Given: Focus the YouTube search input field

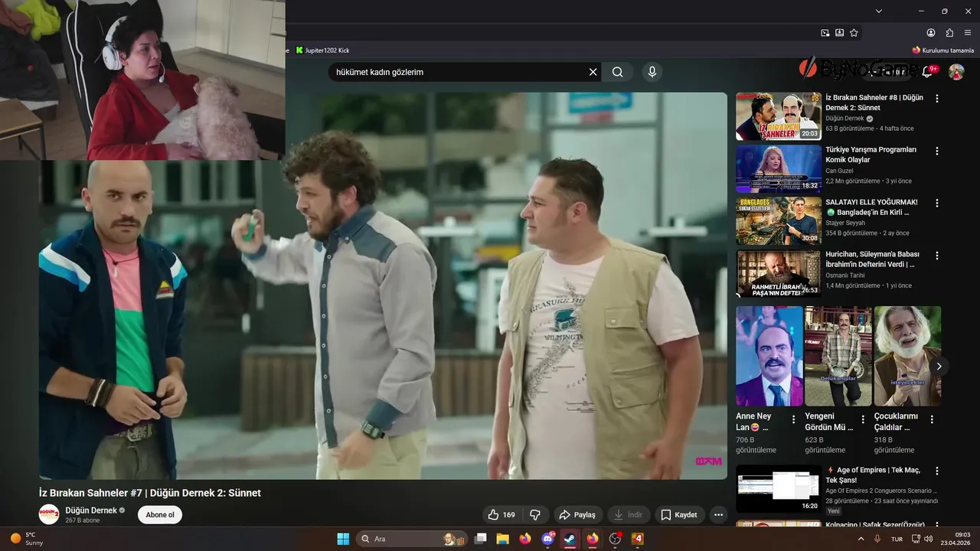Looking at the screenshot, I should (x=458, y=72).
